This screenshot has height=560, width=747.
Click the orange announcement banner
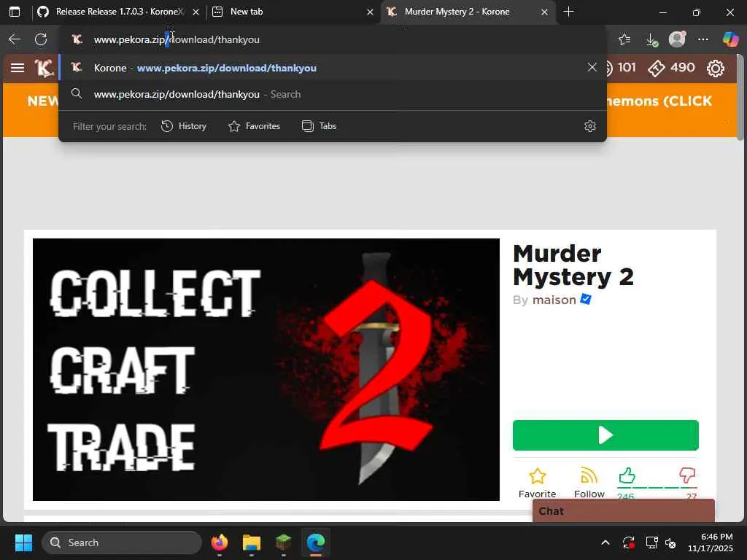pos(370,110)
